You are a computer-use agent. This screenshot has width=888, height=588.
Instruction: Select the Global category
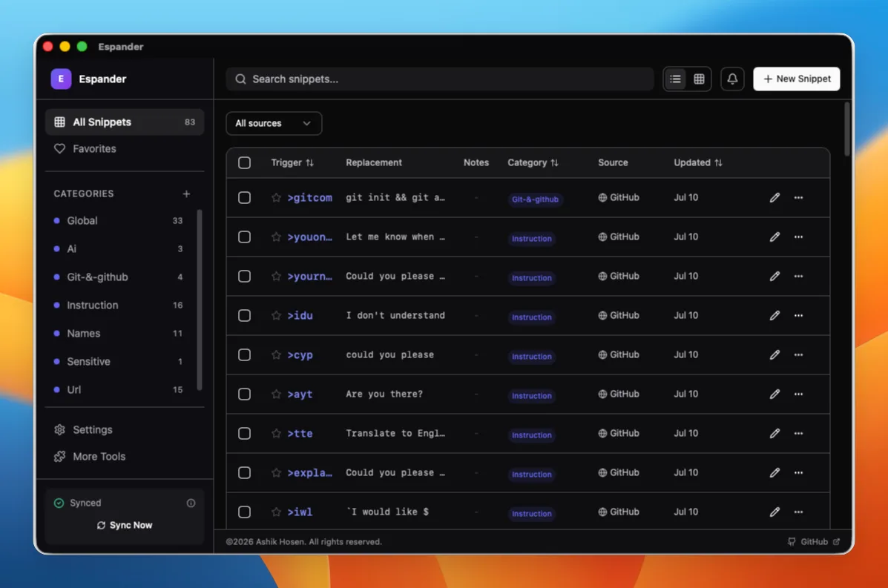pyautogui.click(x=120, y=221)
